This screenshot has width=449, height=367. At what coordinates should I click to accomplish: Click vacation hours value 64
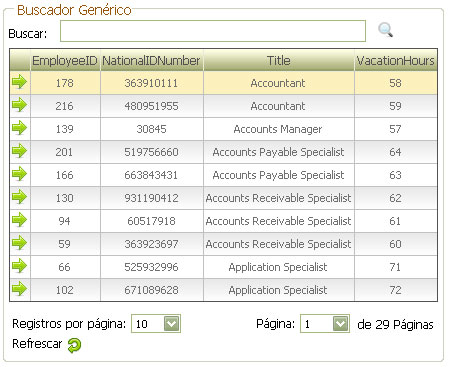coord(395,152)
